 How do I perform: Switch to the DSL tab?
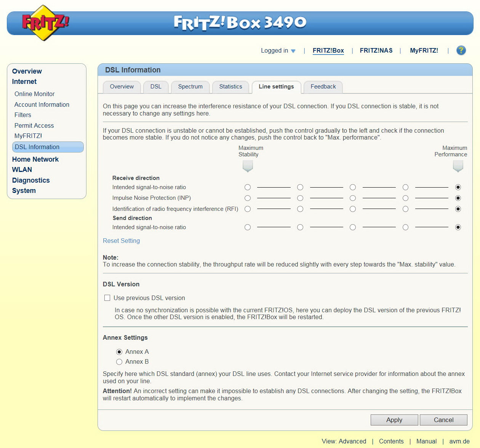(156, 87)
